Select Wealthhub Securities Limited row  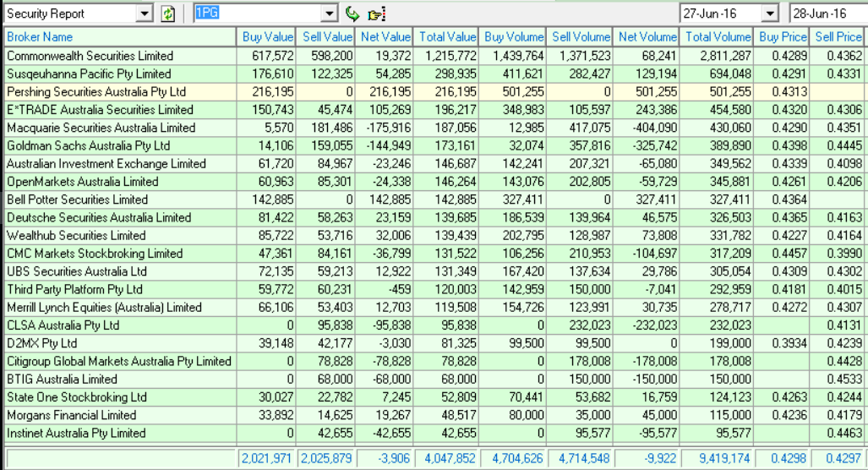coord(434,235)
